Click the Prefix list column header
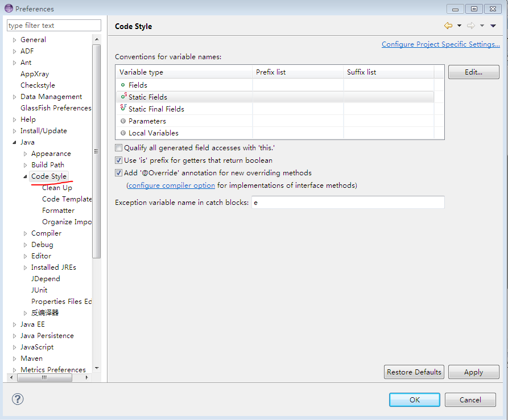508x420 pixels. 298,72
